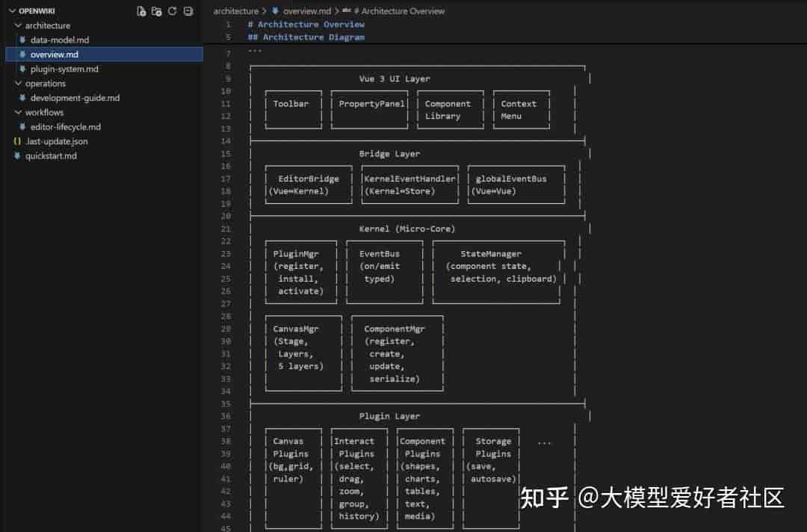
Task: Click the New Folder icon in explorer header
Action: click(156, 11)
